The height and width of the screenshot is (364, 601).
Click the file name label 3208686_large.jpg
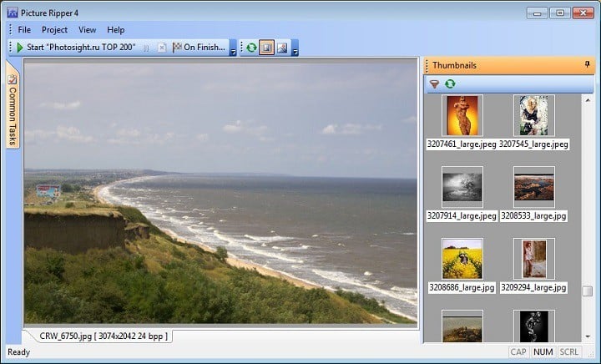point(462,287)
